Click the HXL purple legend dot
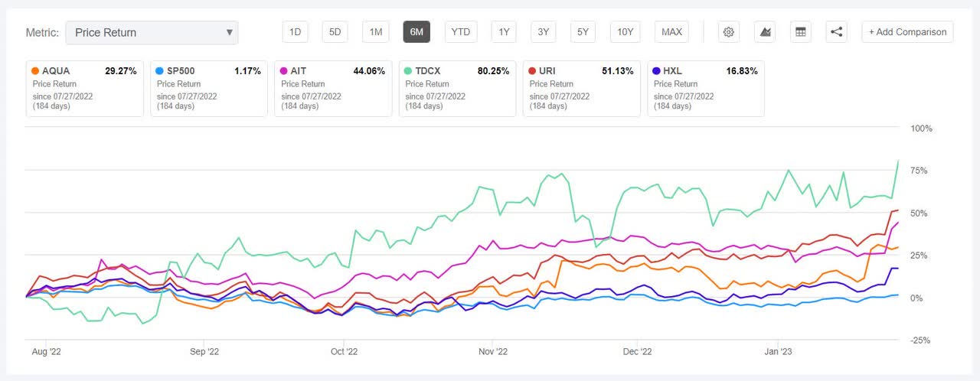The image size is (980, 381). click(657, 71)
